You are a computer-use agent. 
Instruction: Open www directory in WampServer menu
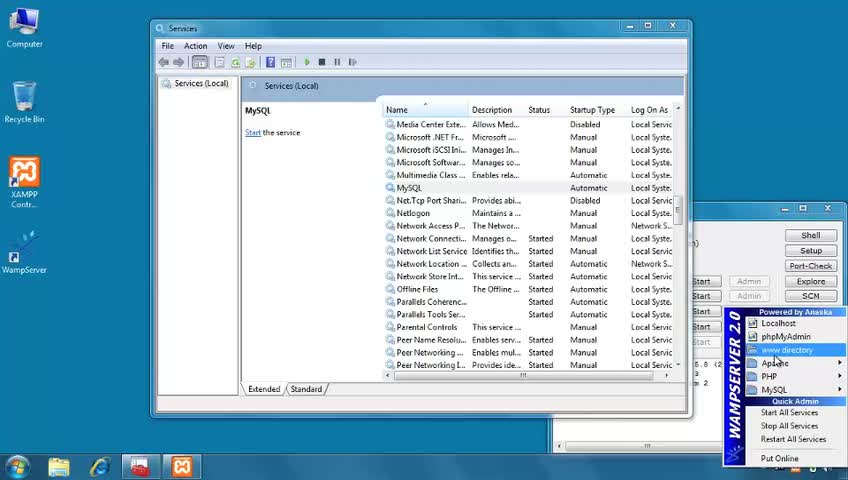pos(795,350)
